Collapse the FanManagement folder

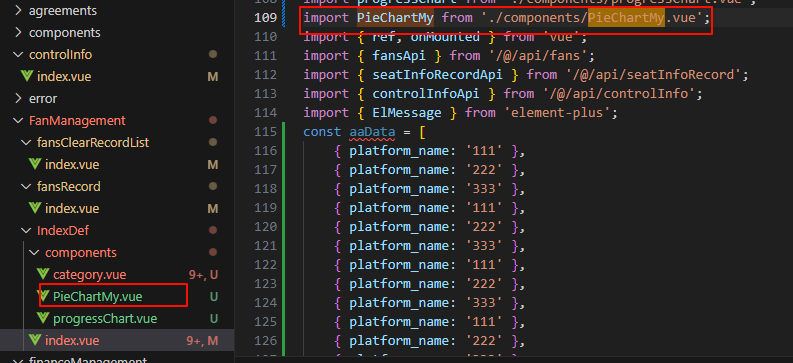[x=19, y=121]
